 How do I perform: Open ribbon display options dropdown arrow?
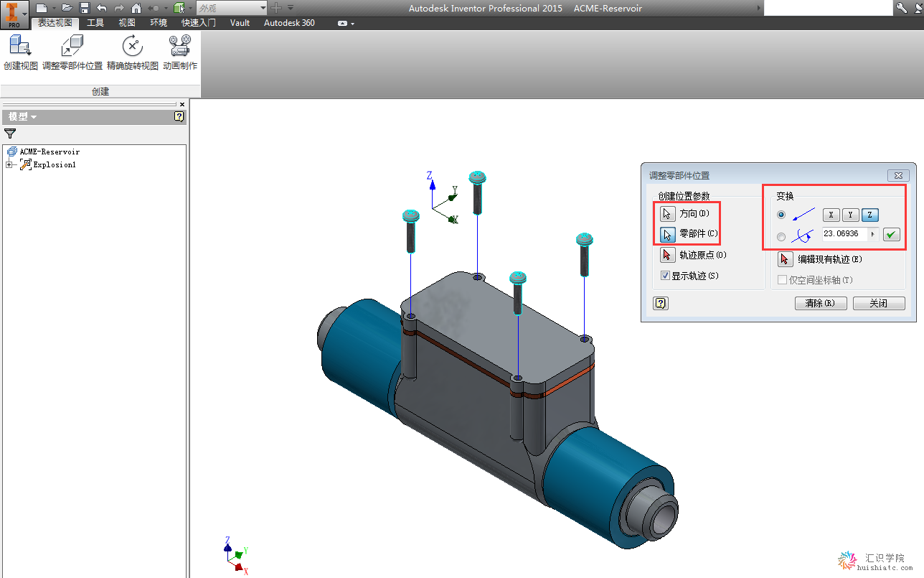pos(352,24)
